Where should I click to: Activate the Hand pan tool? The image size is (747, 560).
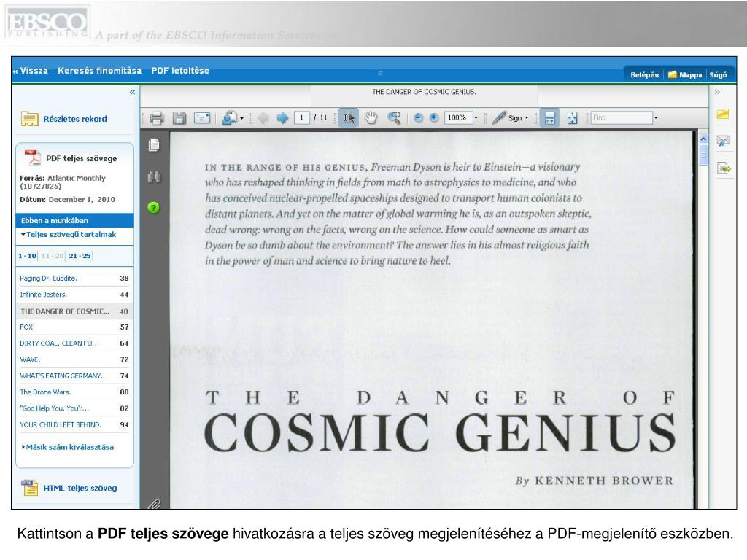coord(371,117)
